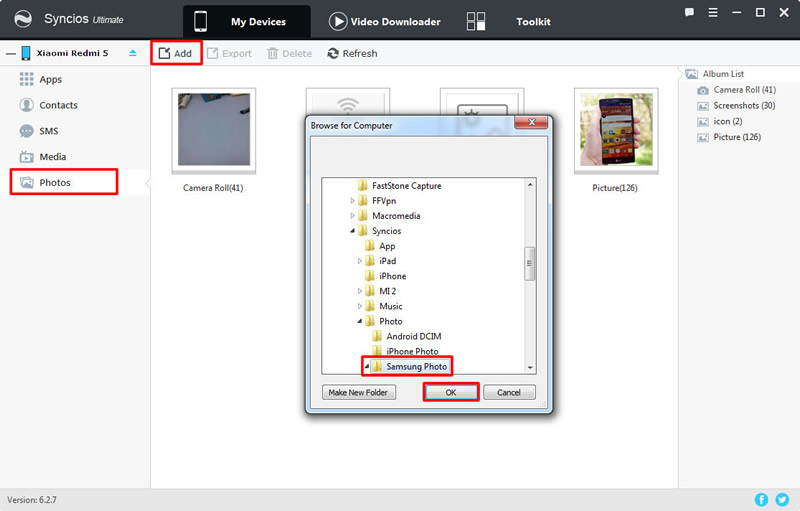Click the Toolkit grid icon
The height and width of the screenshot is (511, 800).
[476, 21]
